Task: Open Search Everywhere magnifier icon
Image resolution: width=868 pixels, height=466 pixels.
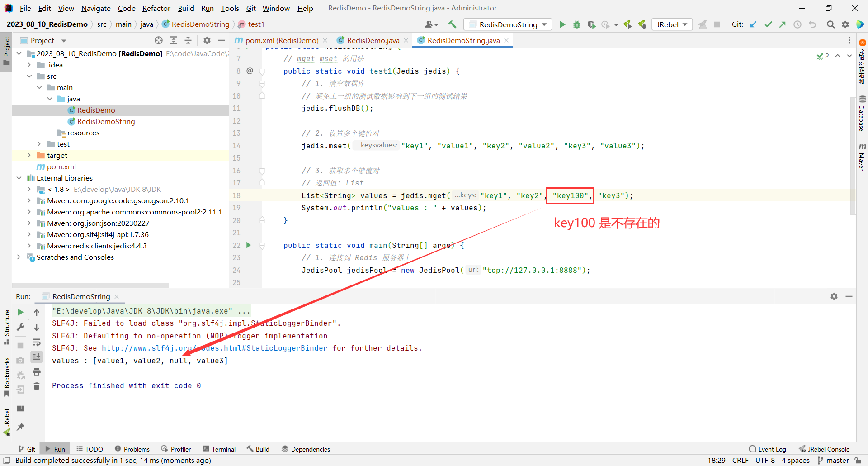Action: click(830, 24)
